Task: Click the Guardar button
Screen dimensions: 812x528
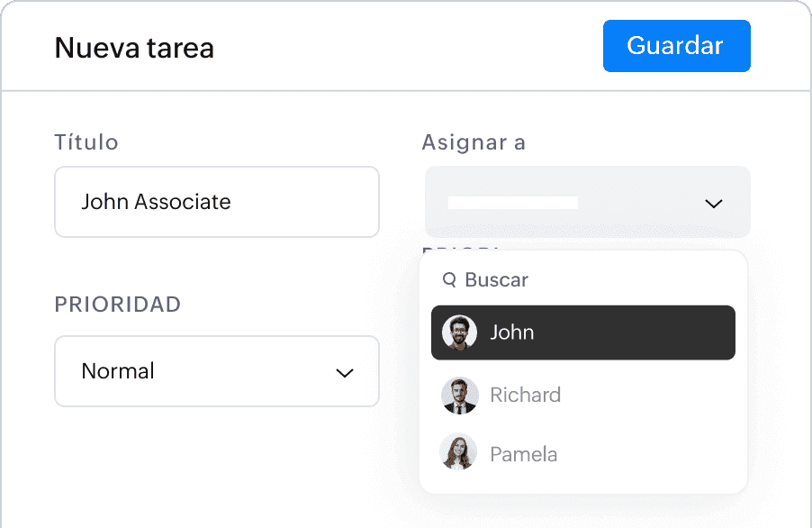Action: pos(676,46)
